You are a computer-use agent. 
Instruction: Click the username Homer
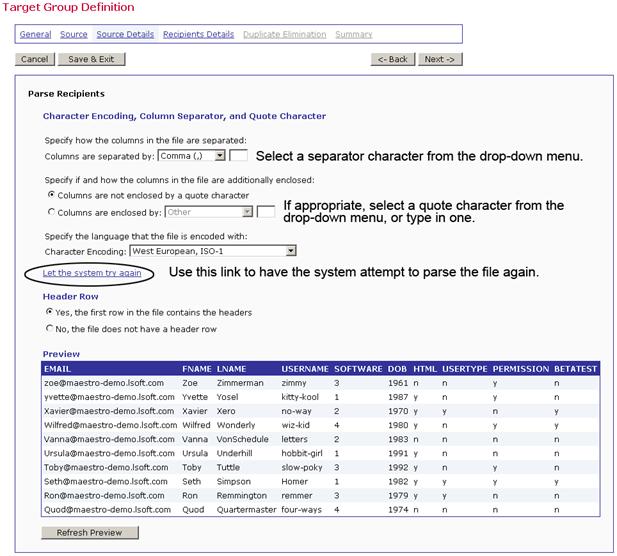[294, 482]
